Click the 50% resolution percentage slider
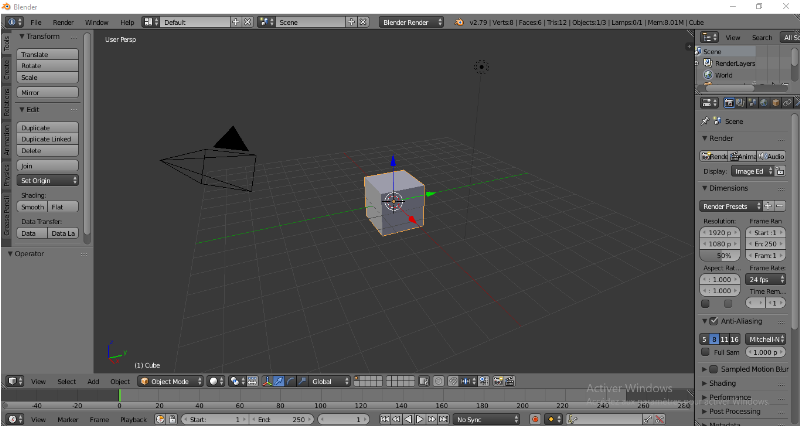 [720, 256]
